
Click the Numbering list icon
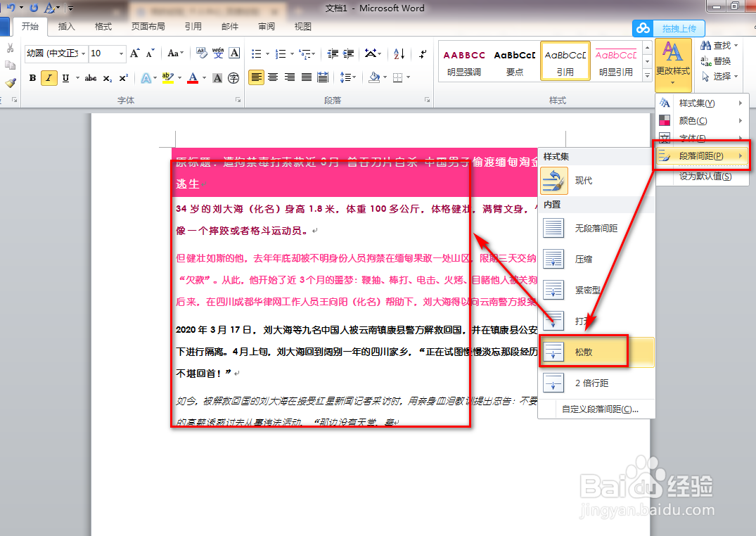(281, 53)
